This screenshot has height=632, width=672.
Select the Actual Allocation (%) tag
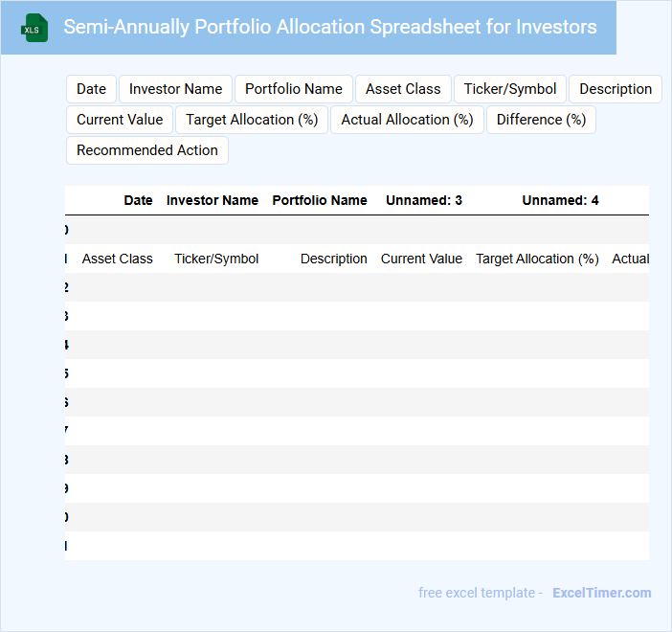407,120
